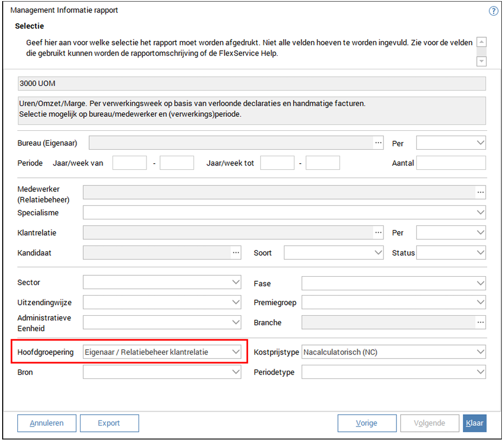Click the Aantal input field
Viewport: 504px width, 440px height.
[x=450, y=163]
